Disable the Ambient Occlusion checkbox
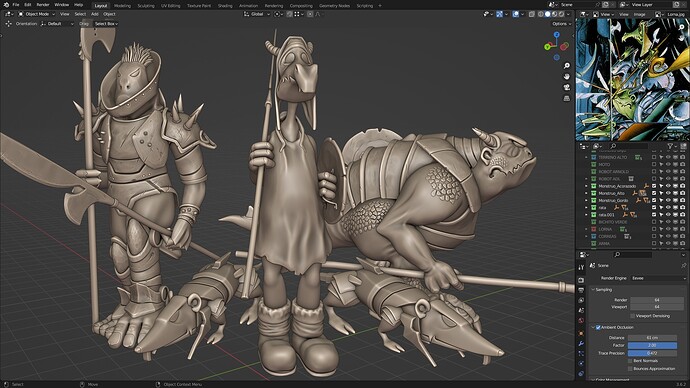This screenshot has width=690, height=388. (598, 327)
